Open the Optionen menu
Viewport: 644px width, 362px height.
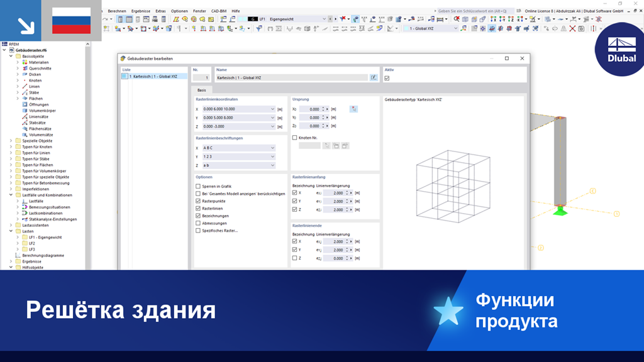(x=179, y=11)
